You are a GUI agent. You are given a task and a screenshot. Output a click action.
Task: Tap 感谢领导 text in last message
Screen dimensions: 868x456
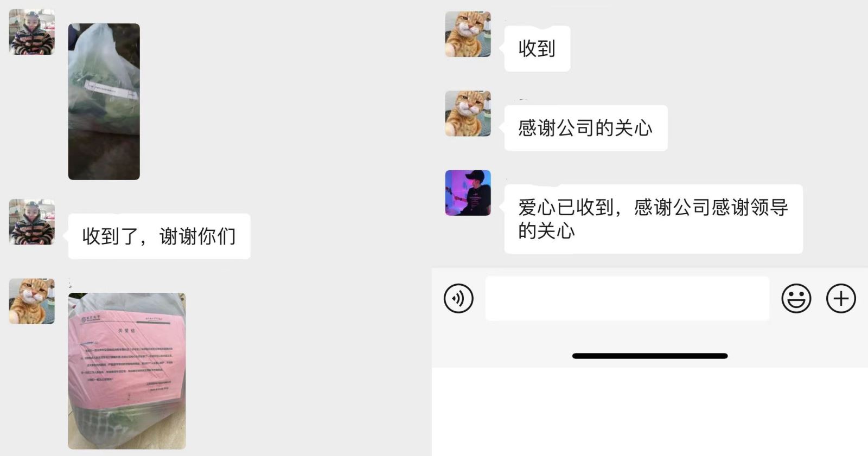click(x=749, y=208)
